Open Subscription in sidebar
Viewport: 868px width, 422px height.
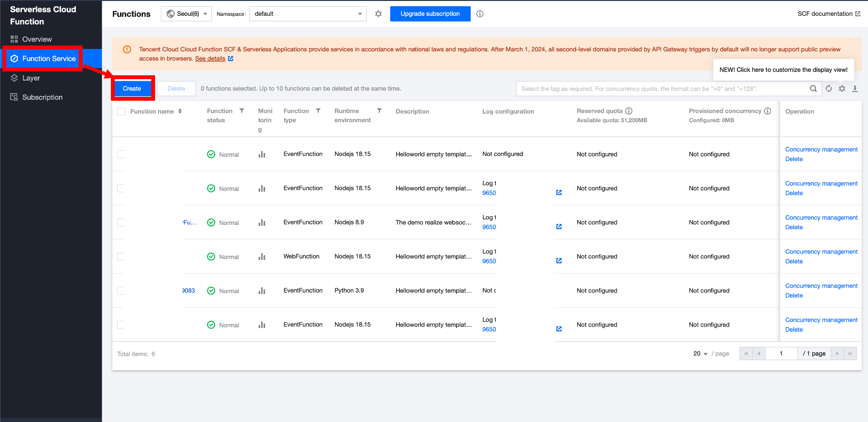pyautogui.click(x=42, y=97)
